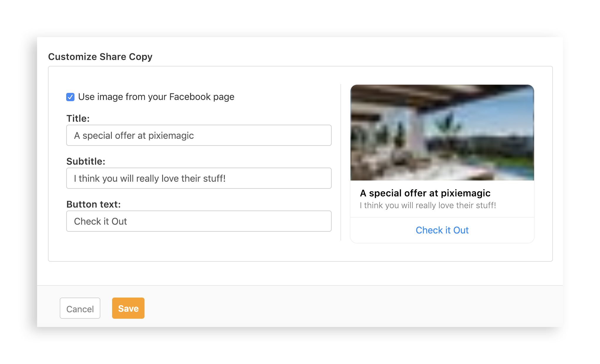Click the gray preview card subtitle text
Screen dimensions: 600x364
(x=428, y=205)
